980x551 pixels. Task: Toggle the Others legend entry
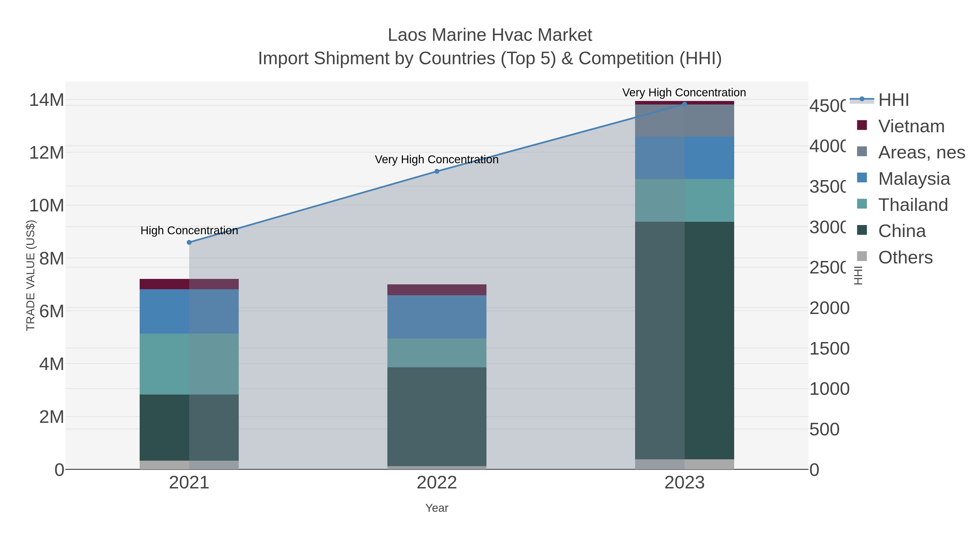(895, 257)
